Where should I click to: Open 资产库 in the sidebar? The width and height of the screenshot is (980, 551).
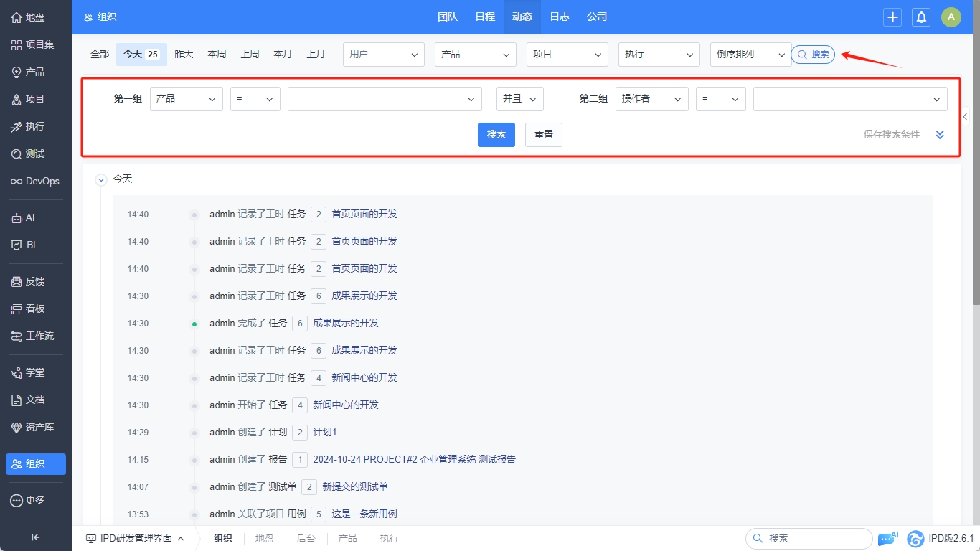36,427
